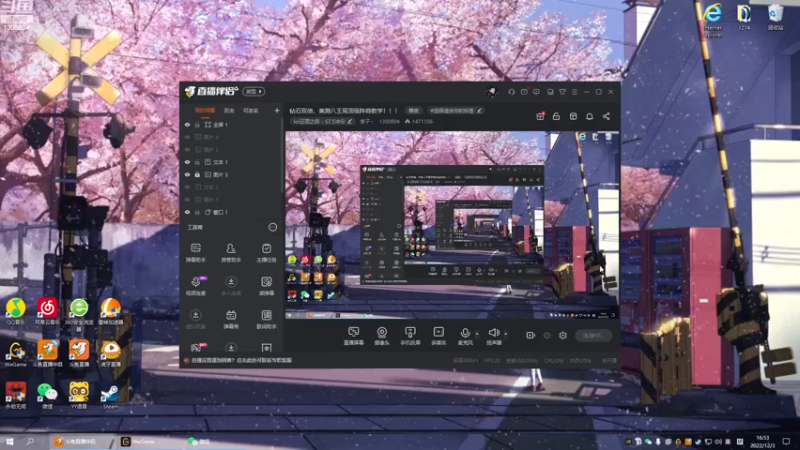Click the source list vertical scrollbar
Screen dimensions: 800x450
[283, 156]
